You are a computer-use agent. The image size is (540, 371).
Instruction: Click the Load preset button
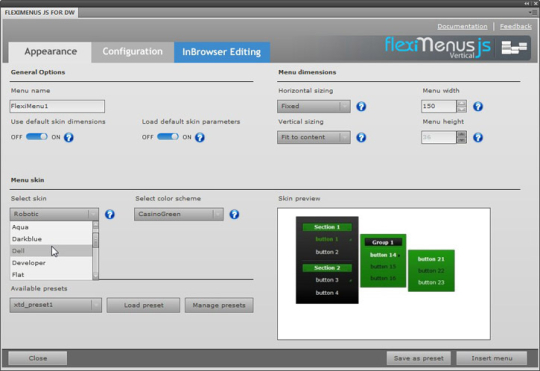(x=143, y=305)
